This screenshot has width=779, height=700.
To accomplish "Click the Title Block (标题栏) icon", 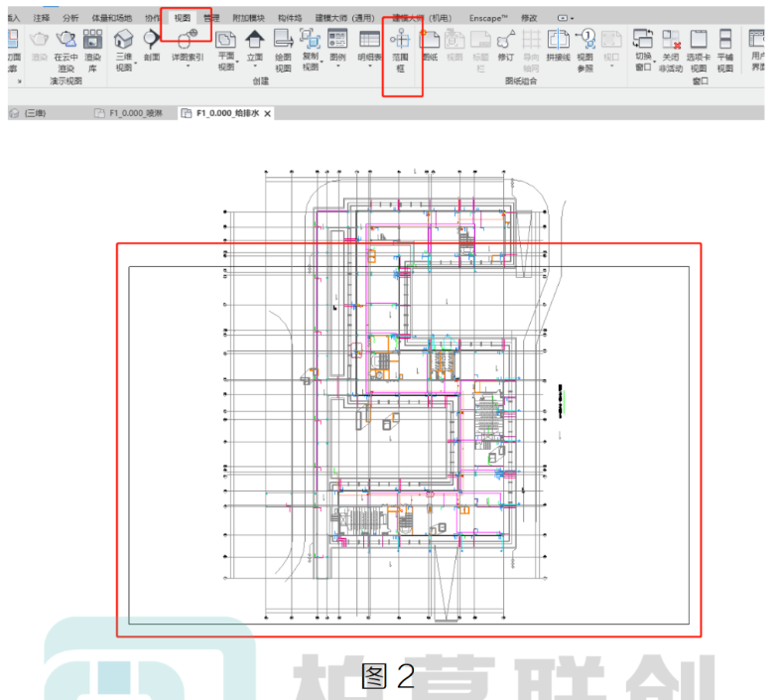I will 480,40.
